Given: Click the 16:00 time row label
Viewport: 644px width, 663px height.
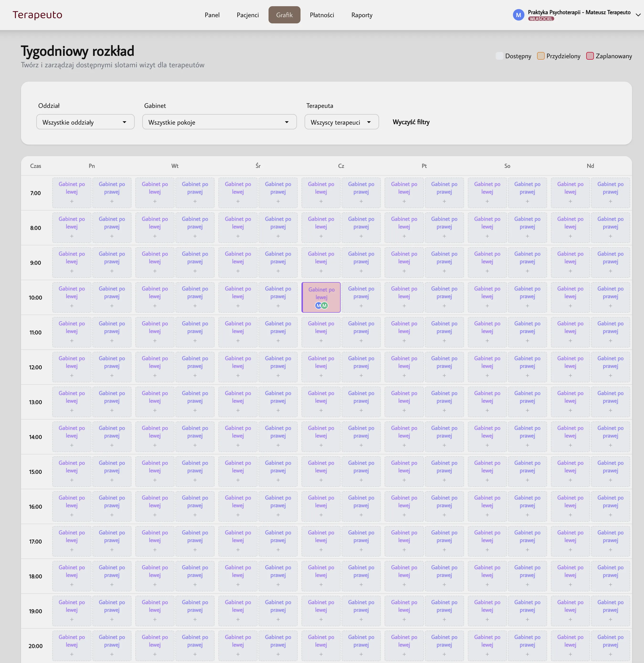Looking at the screenshot, I should pos(36,507).
